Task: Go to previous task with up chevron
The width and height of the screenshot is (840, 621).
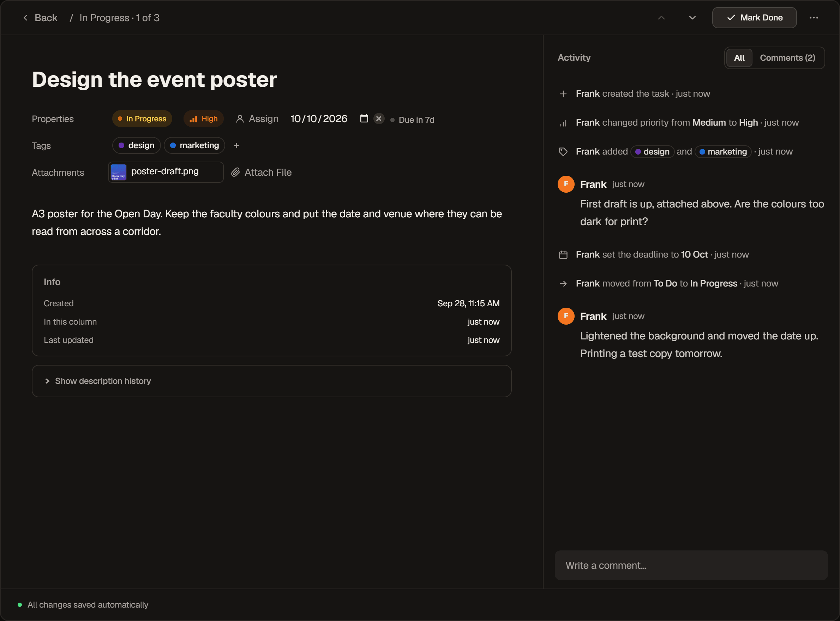Action: pos(661,18)
